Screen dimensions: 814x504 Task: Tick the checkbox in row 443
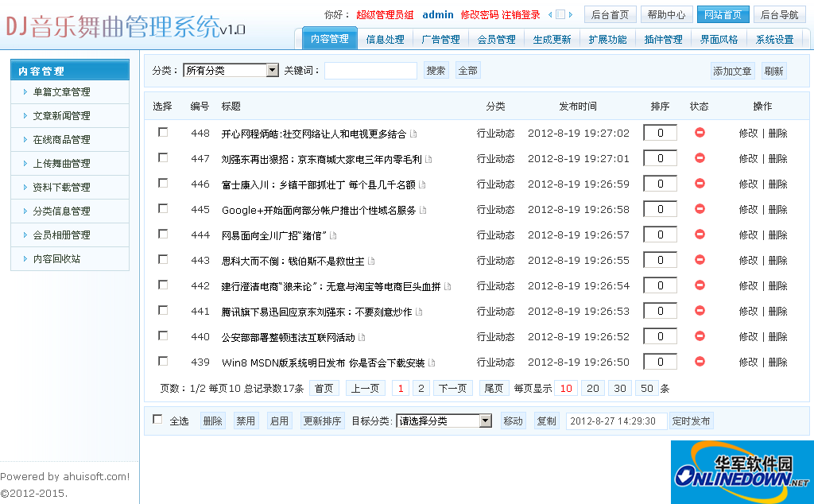tap(163, 259)
